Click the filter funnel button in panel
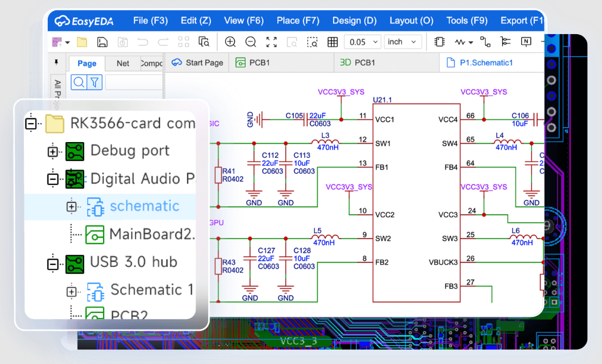Viewport: 602px width, 364px height. (x=94, y=82)
